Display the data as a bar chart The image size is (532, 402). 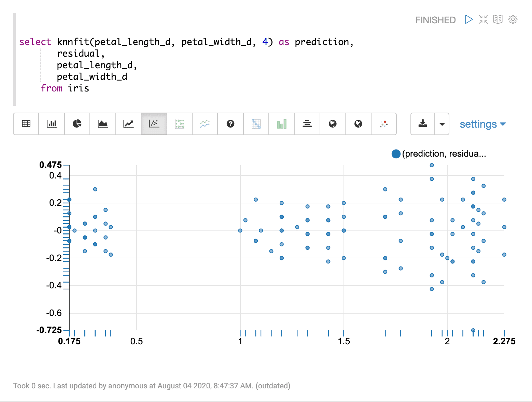click(51, 124)
